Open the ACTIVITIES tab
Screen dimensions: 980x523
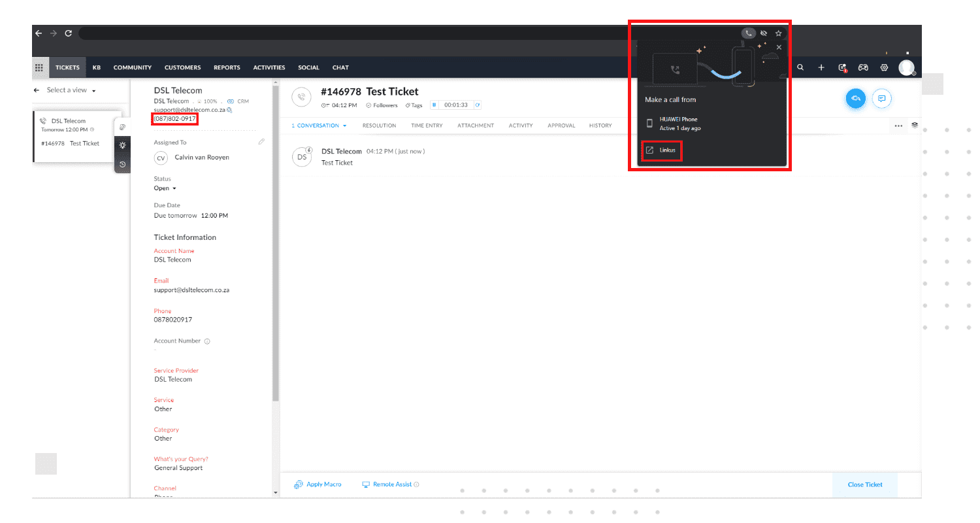[x=269, y=67]
